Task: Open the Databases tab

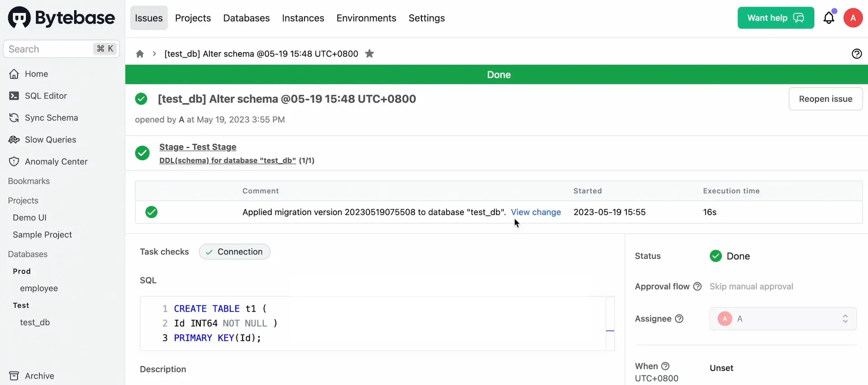Action: (x=246, y=18)
